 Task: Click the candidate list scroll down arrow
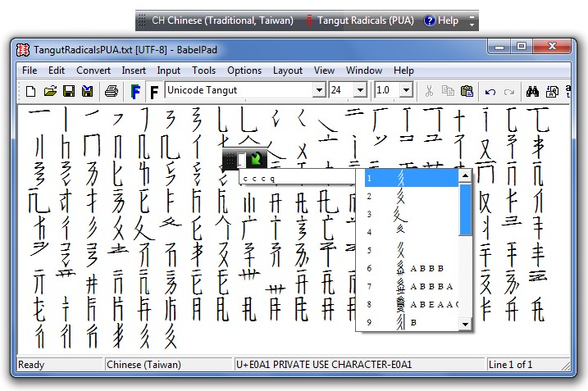pyautogui.click(x=465, y=325)
